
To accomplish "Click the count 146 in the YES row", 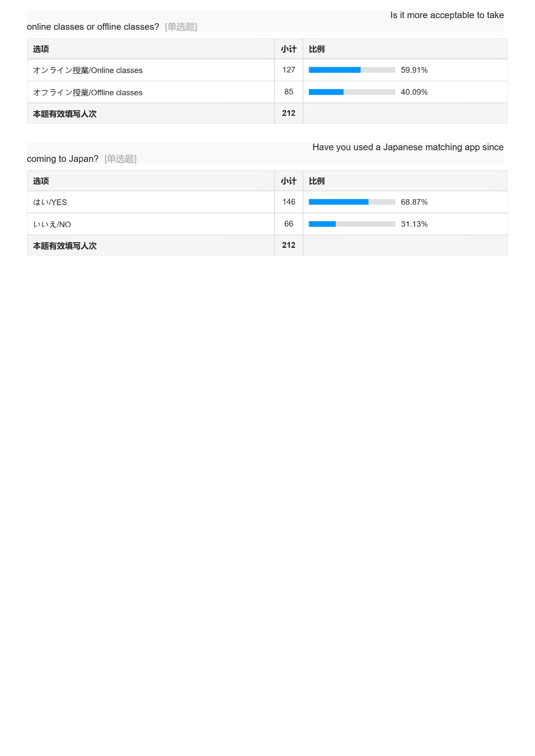I will (289, 202).
